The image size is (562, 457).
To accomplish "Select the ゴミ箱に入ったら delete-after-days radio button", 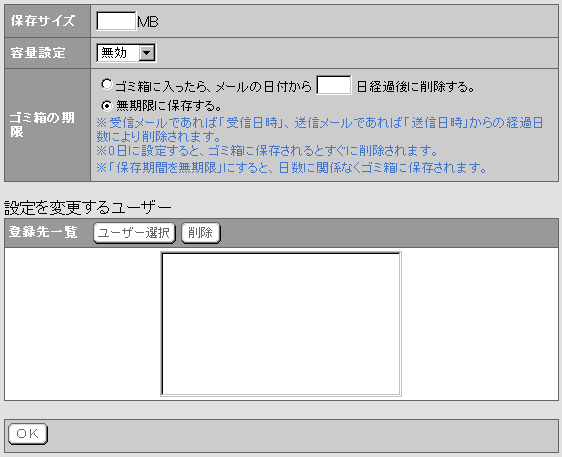I will coord(106,85).
